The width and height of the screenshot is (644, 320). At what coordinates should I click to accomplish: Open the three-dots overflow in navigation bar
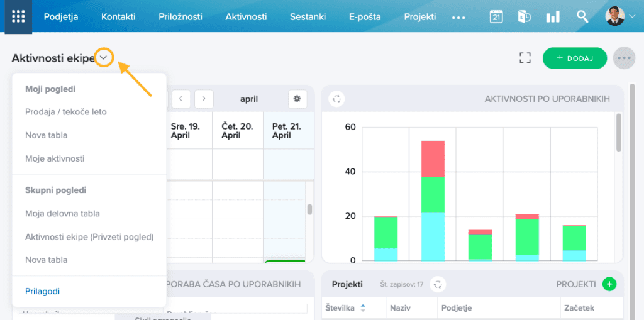pos(458,18)
